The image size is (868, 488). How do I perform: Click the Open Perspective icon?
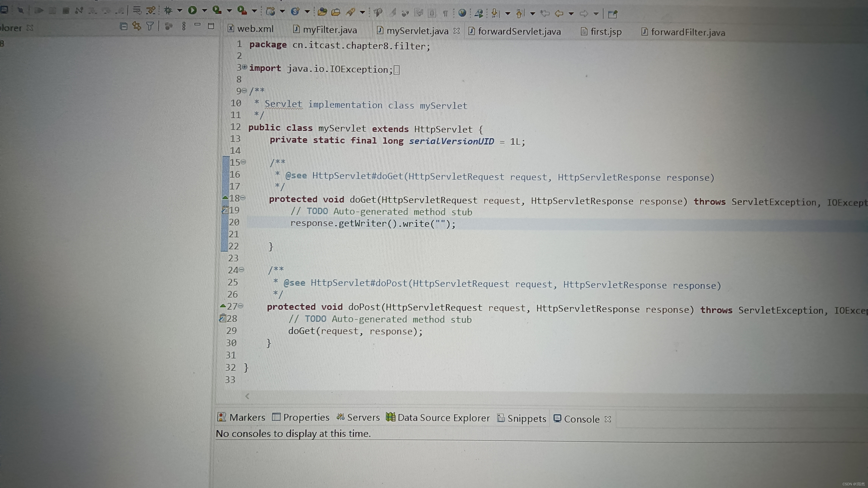(613, 14)
